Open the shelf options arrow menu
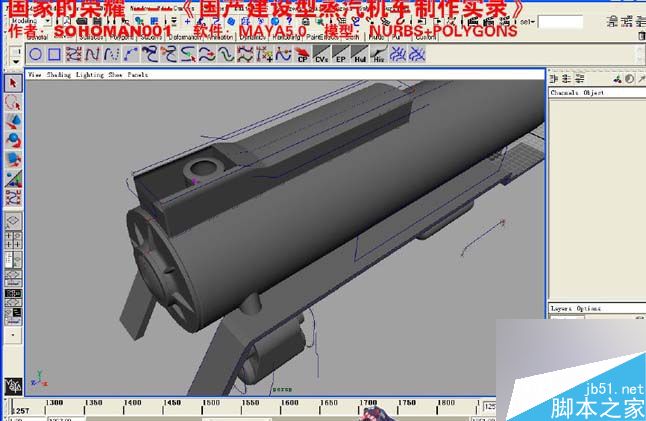This screenshot has height=421, width=646. (x=15, y=61)
